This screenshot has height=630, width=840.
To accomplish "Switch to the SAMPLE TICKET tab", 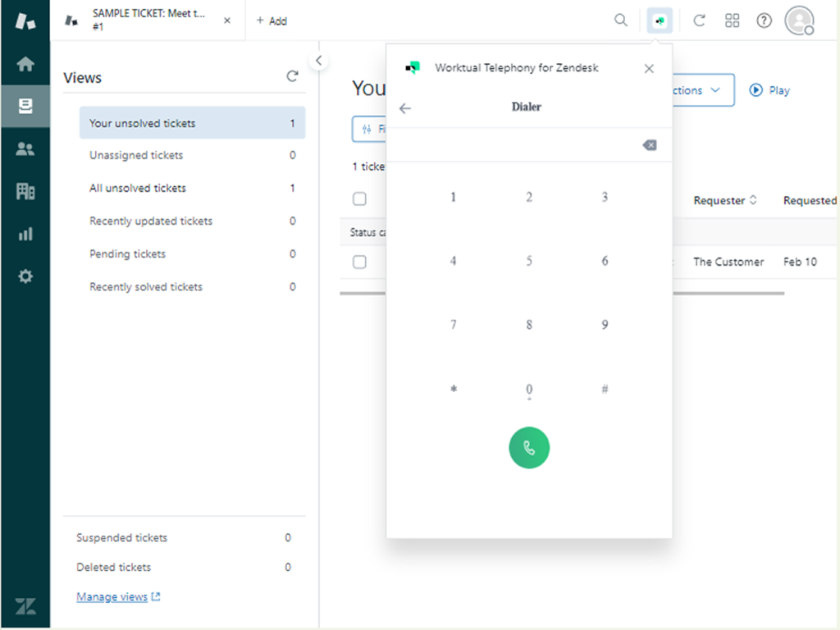I will pyautogui.click(x=148, y=21).
